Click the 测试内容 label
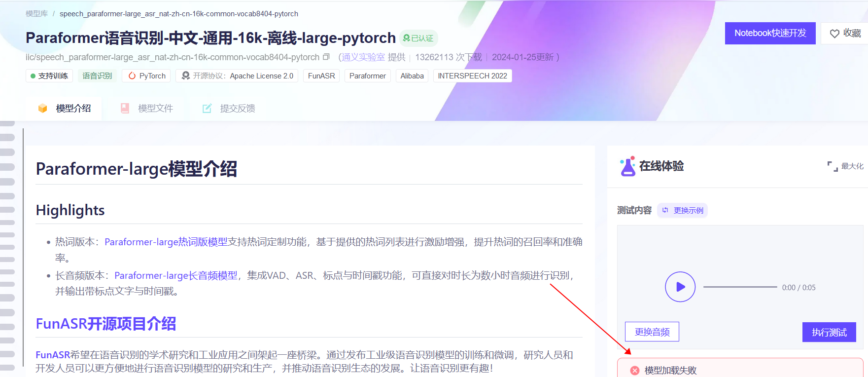The width and height of the screenshot is (868, 377). click(x=634, y=210)
